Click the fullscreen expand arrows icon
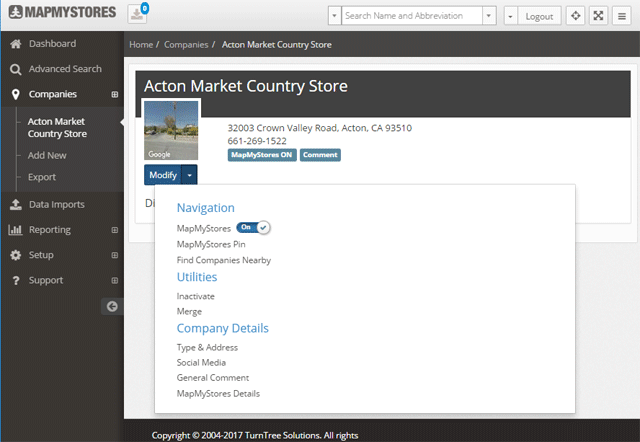 click(598, 16)
